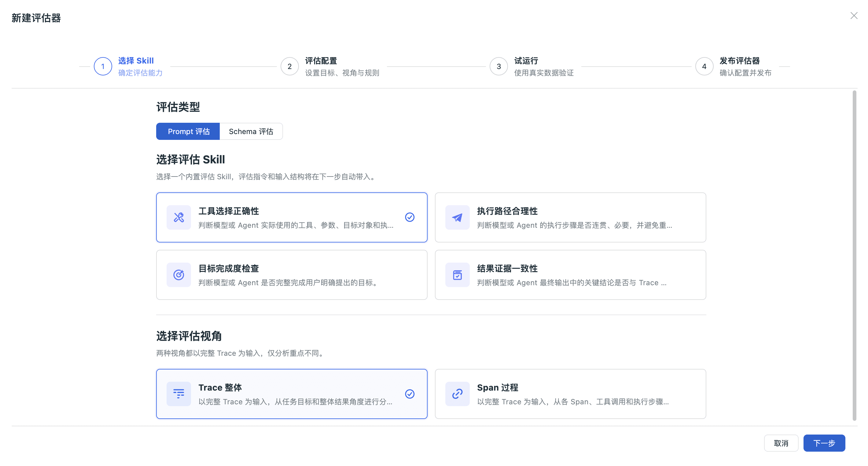The width and height of the screenshot is (868, 466).
Task: Click the 选择 Skill step title
Action: (x=136, y=61)
